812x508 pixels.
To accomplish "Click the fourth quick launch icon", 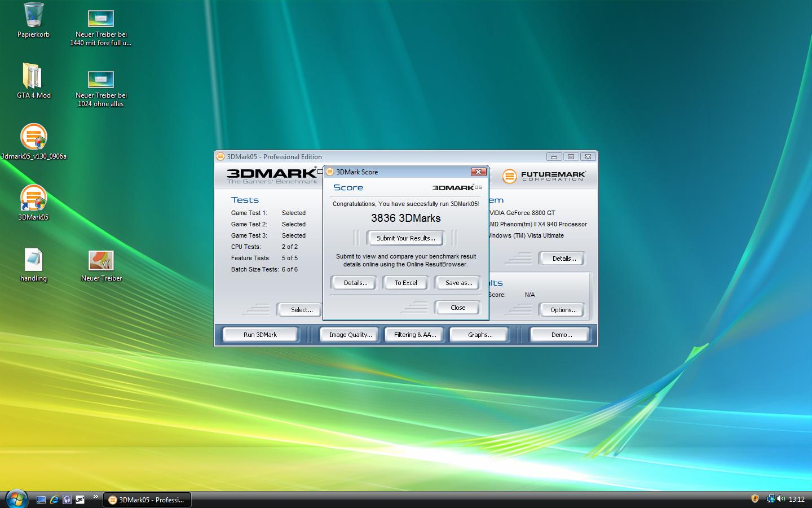I will pos(80,500).
